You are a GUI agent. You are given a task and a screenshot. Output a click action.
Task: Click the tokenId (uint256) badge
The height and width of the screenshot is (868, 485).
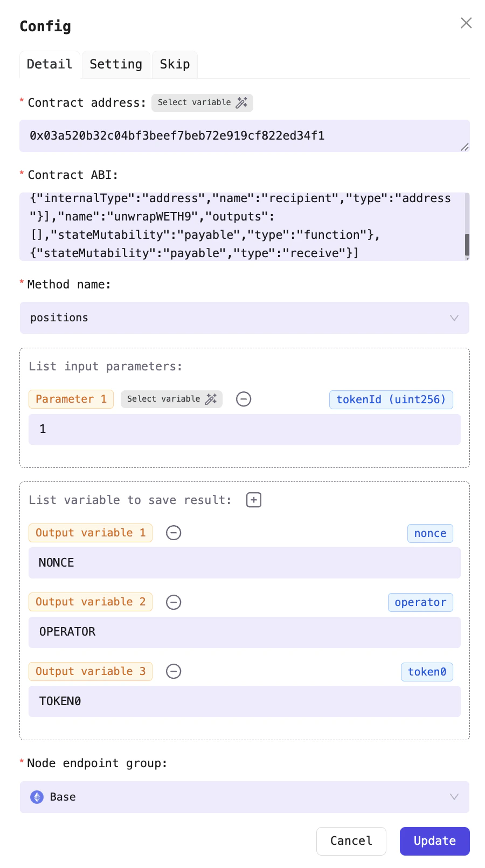[x=391, y=399]
